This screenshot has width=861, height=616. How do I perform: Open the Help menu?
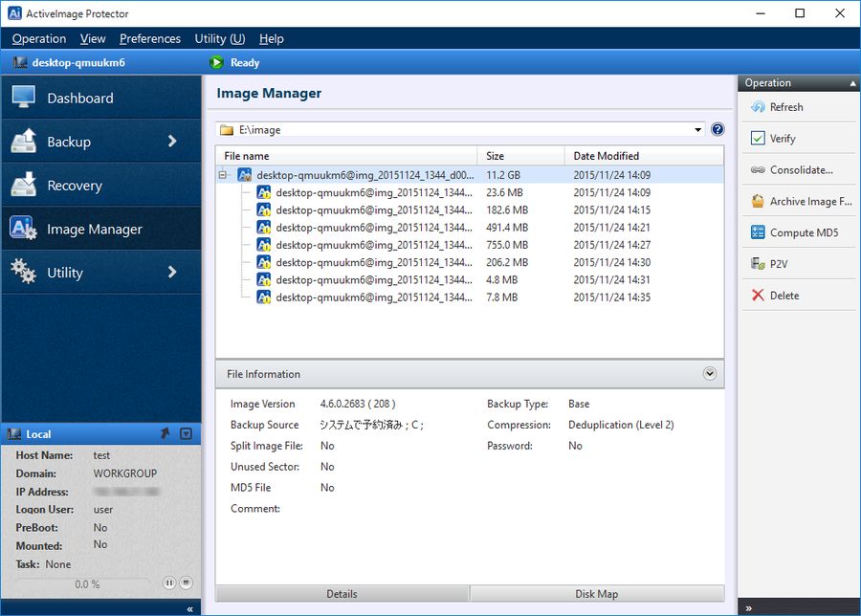[272, 39]
